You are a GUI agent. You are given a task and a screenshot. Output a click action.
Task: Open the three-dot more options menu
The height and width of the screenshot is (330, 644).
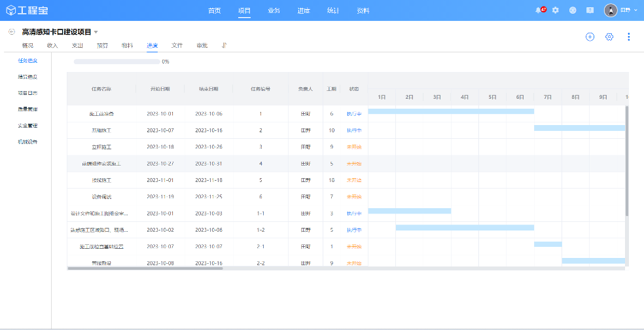628,37
